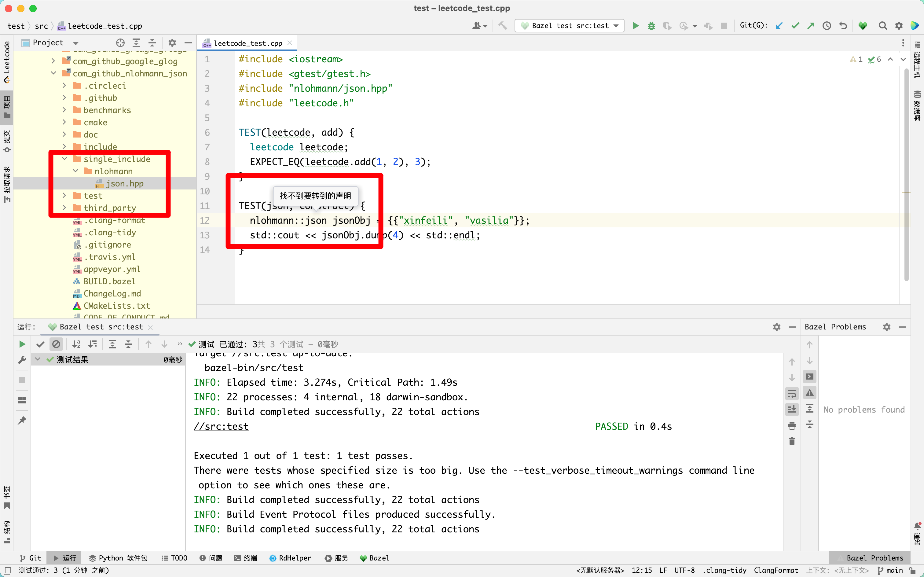Toggle show passed tests filter
This screenshot has width=924, height=577.
click(x=40, y=344)
